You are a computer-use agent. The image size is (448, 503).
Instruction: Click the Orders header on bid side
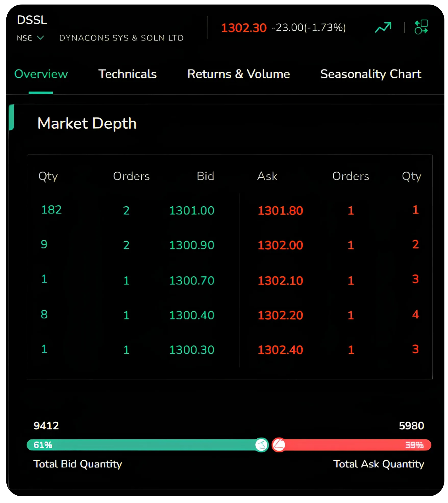[131, 176]
